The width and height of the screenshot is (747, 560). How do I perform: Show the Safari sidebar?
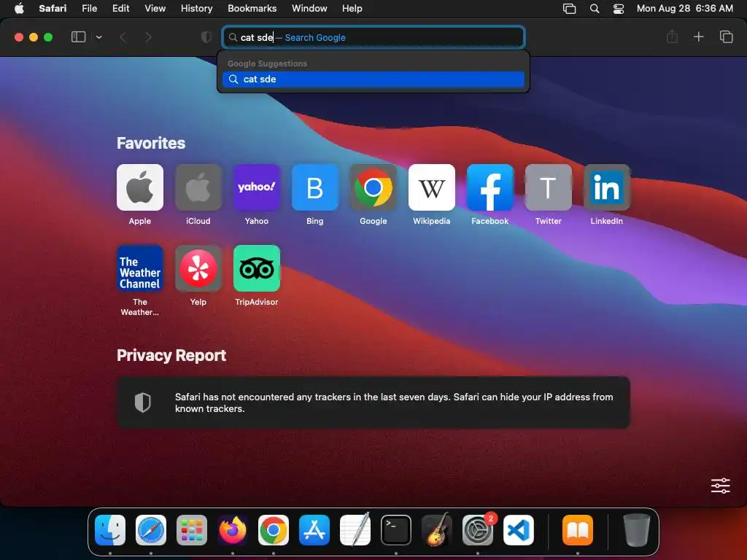point(78,37)
